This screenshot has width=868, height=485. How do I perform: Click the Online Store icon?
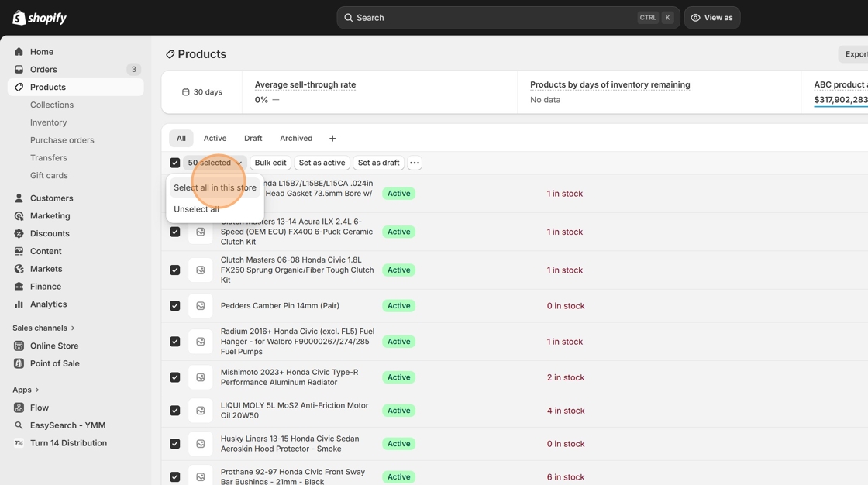pos(19,346)
